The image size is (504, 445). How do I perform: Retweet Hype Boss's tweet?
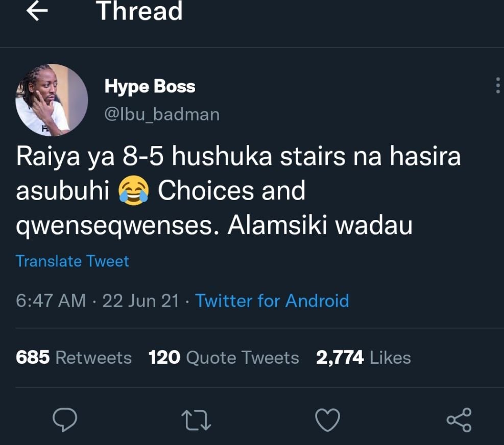(197, 421)
